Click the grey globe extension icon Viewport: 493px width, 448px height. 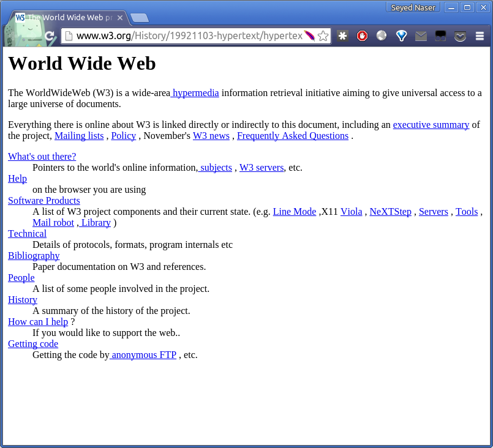pos(382,35)
